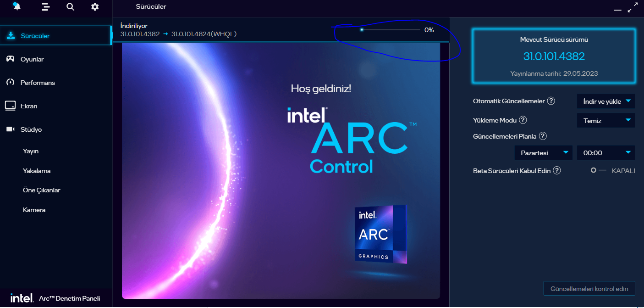Minimize the Arc Control window
This screenshot has width=644, height=308.
click(x=617, y=9)
